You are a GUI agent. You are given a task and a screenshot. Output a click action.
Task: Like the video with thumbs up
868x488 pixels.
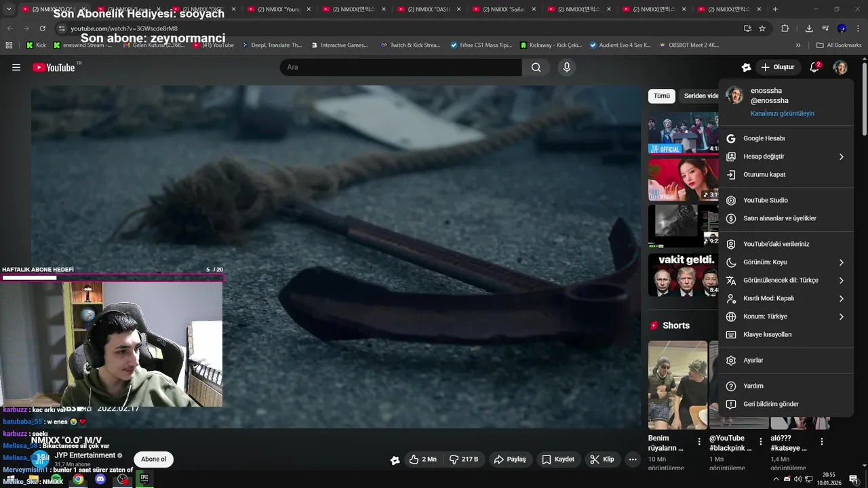(422, 460)
